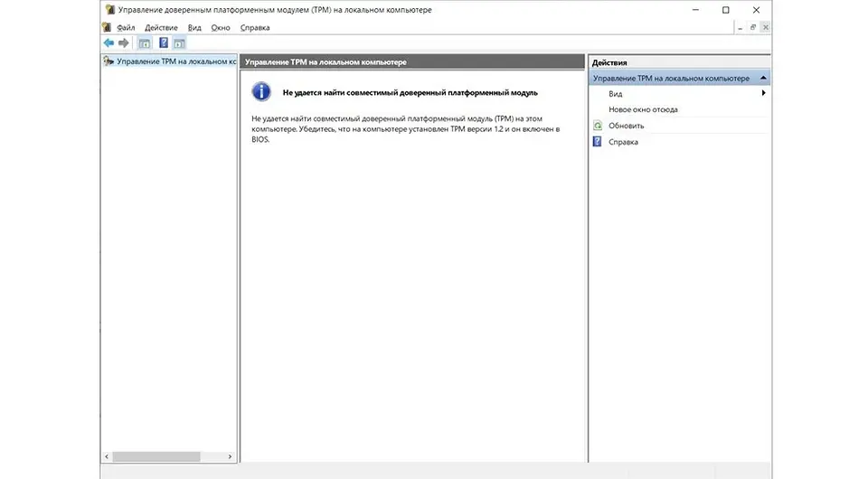Viewport: 868px width, 479px height.
Task: Select Управление TPM node in left tree
Action: coord(170,62)
